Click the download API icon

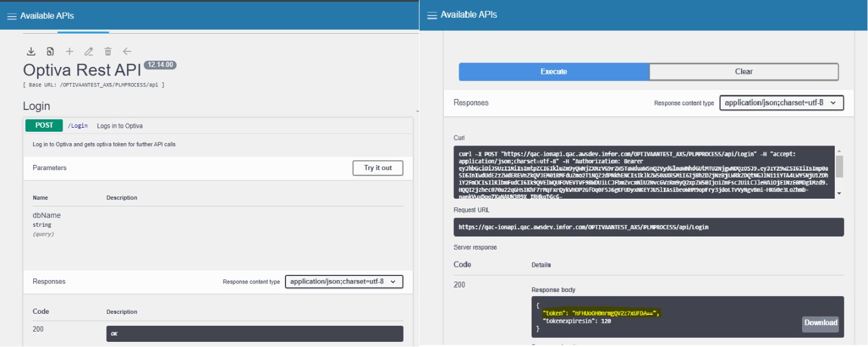click(32, 52)
